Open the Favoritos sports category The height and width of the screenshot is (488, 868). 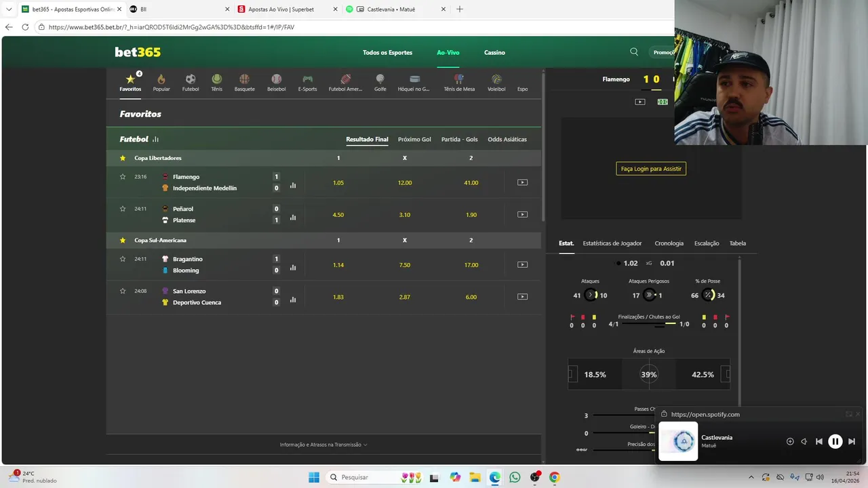130,83
